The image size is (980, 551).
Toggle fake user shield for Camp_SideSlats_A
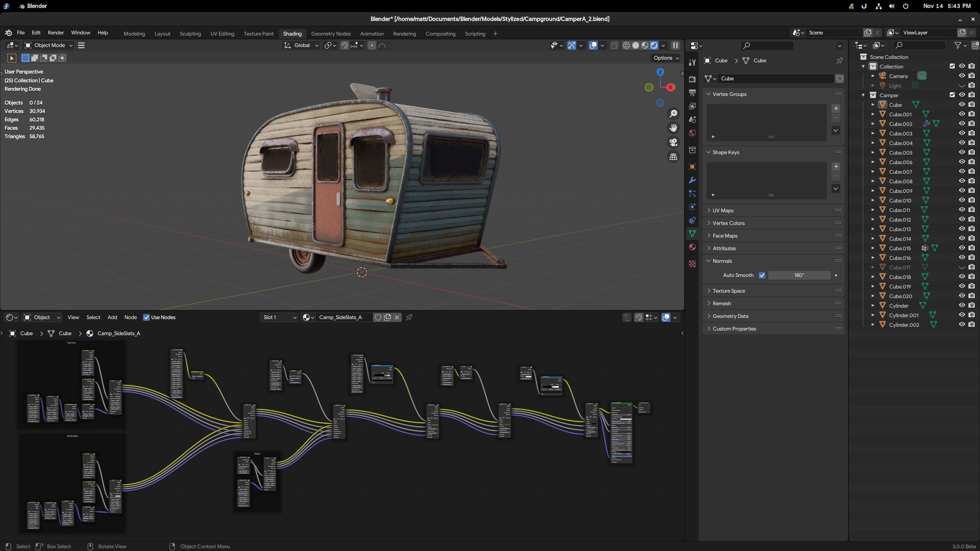pyautogui.click(x=378, y=317)
